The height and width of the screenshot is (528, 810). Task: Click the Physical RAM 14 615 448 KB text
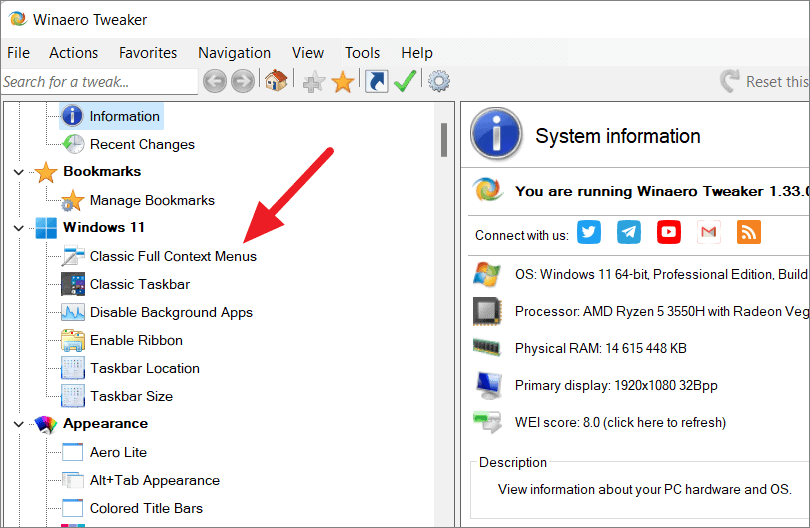pos(601,348)
